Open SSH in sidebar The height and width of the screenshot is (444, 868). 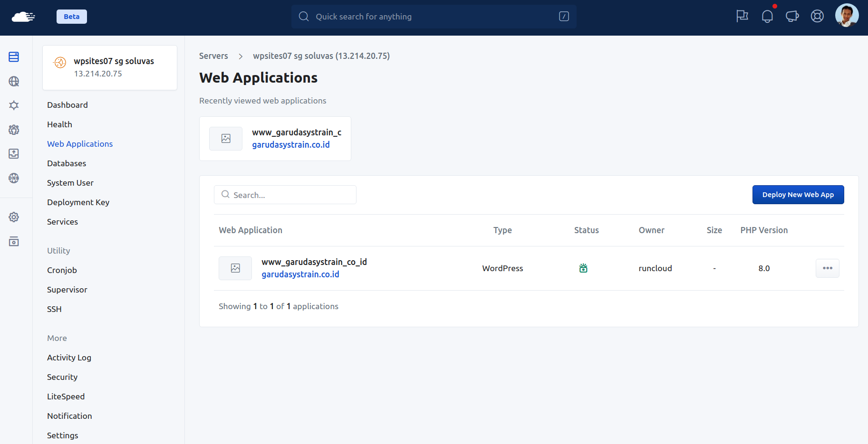tap(54, 309)
